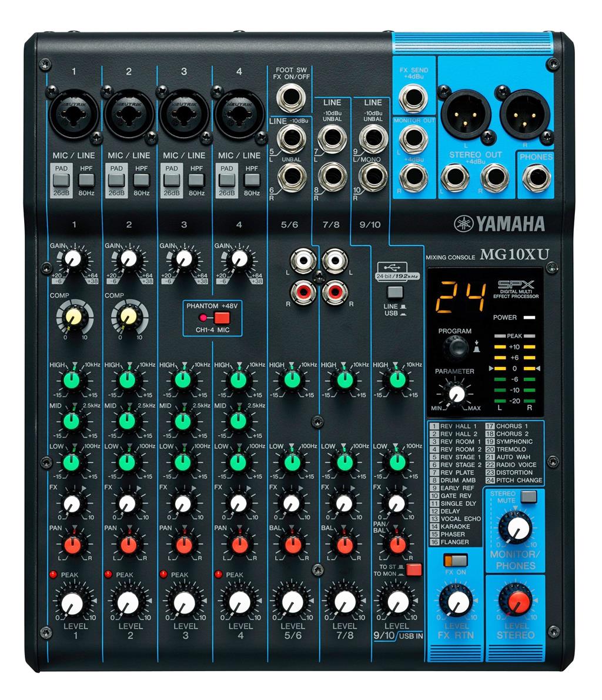
Task: Click VOCAL ECHO in effects list
Action: point(456,519)
